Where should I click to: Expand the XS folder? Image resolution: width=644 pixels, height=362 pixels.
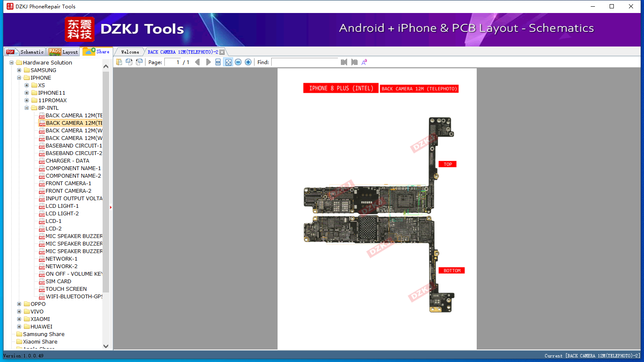click(27, 85)
